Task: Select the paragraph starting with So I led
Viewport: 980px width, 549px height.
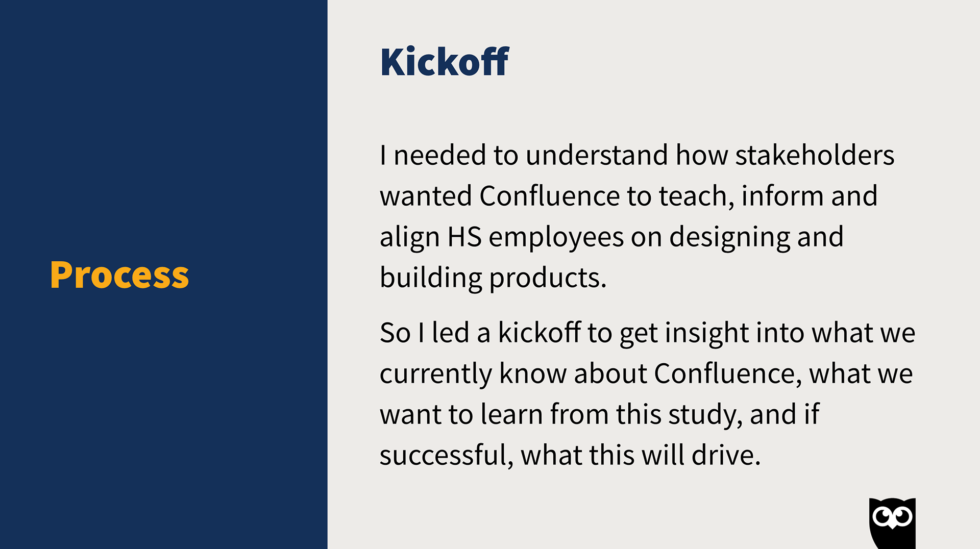Action: [x=647, y=393]
